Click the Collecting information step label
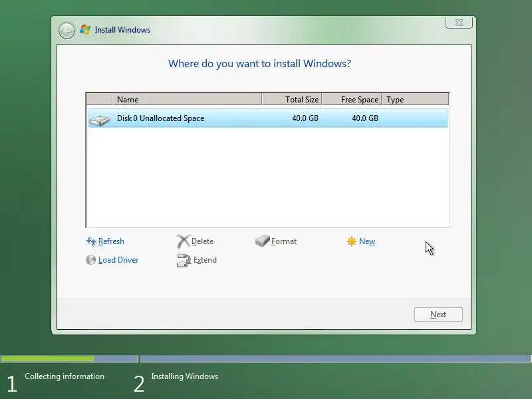This screenshot has height=399, width=532. 65,376
